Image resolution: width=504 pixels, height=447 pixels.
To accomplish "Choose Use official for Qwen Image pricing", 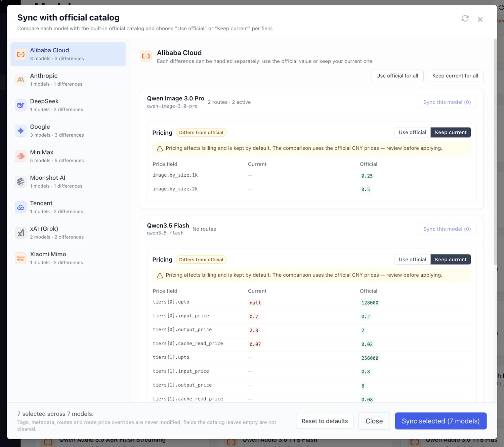I will click(x=412, y=132).
